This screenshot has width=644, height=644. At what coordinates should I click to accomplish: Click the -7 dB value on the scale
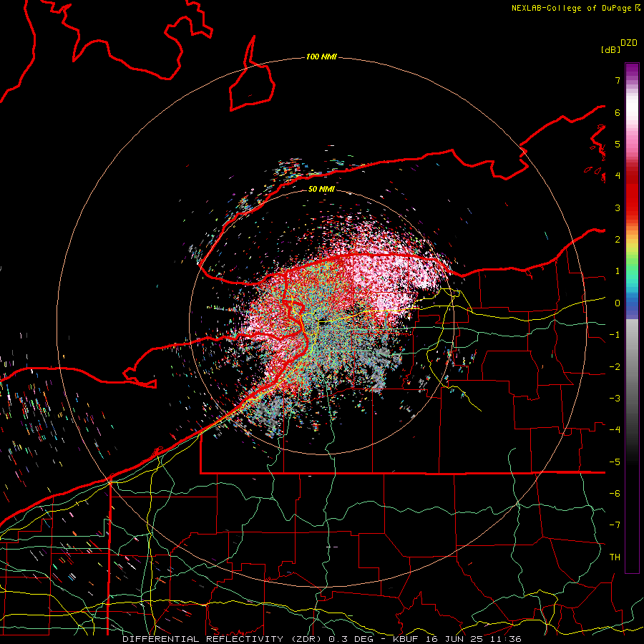[615, 525]
